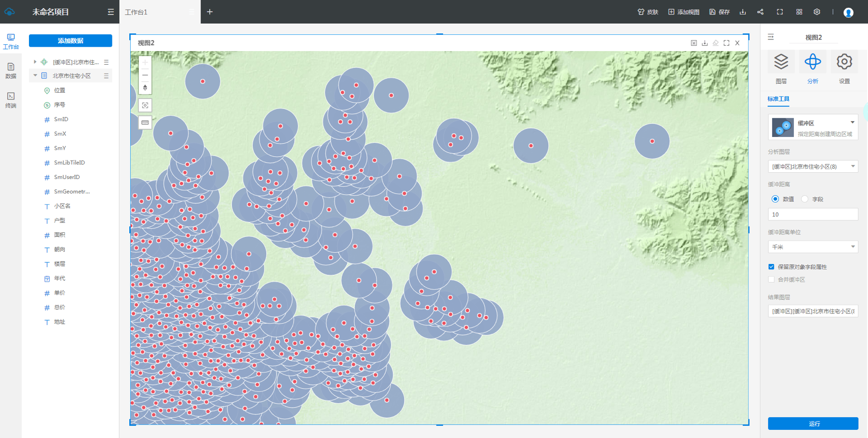Open the 分析图层 dropdown
The width and height of the screenshot is (868, 438).
click(x=813, y=166)
